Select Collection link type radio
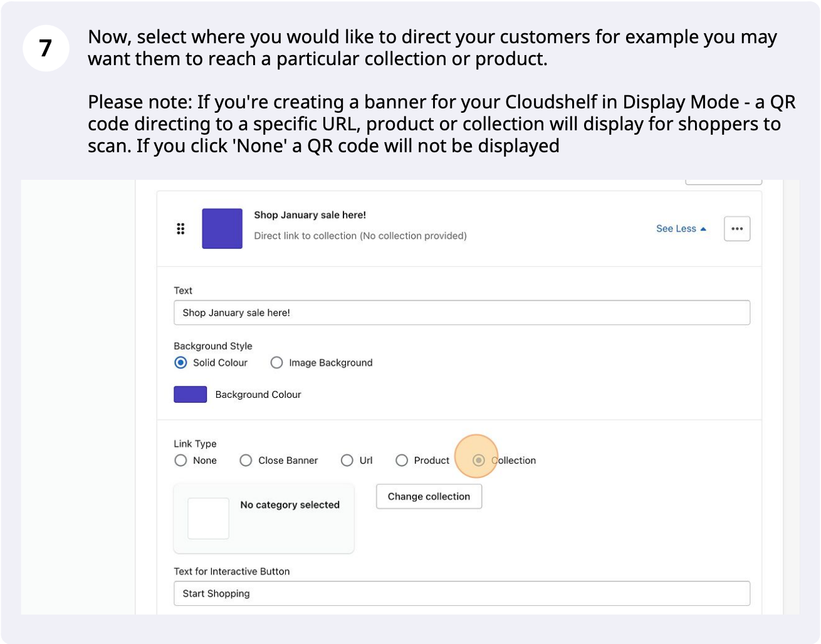 tap(479, 460)
